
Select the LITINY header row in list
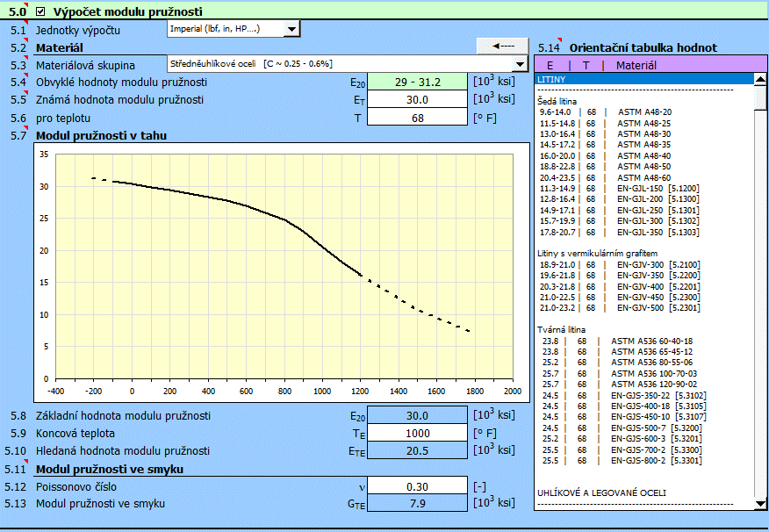pyautogui.click(x=644, y=79)
